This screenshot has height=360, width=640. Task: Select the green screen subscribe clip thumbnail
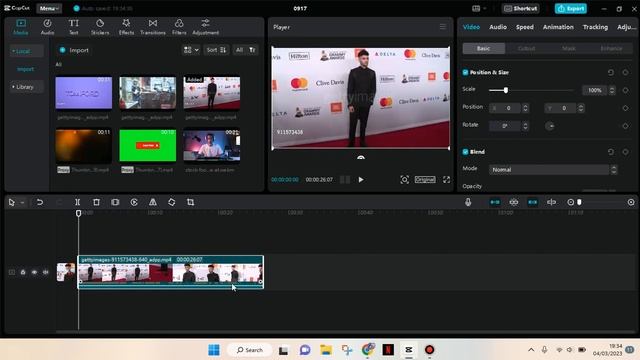[148, 145]
